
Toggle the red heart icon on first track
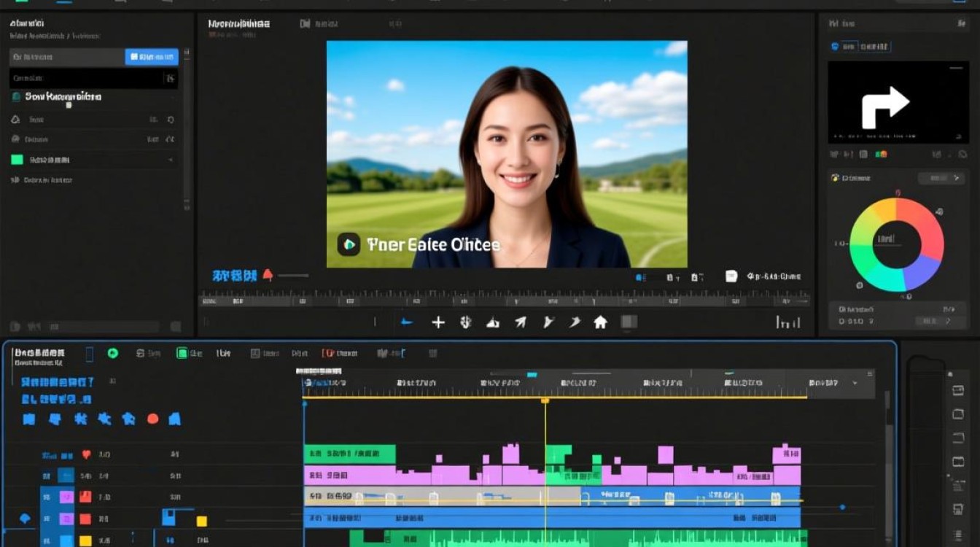coord(86,454)
